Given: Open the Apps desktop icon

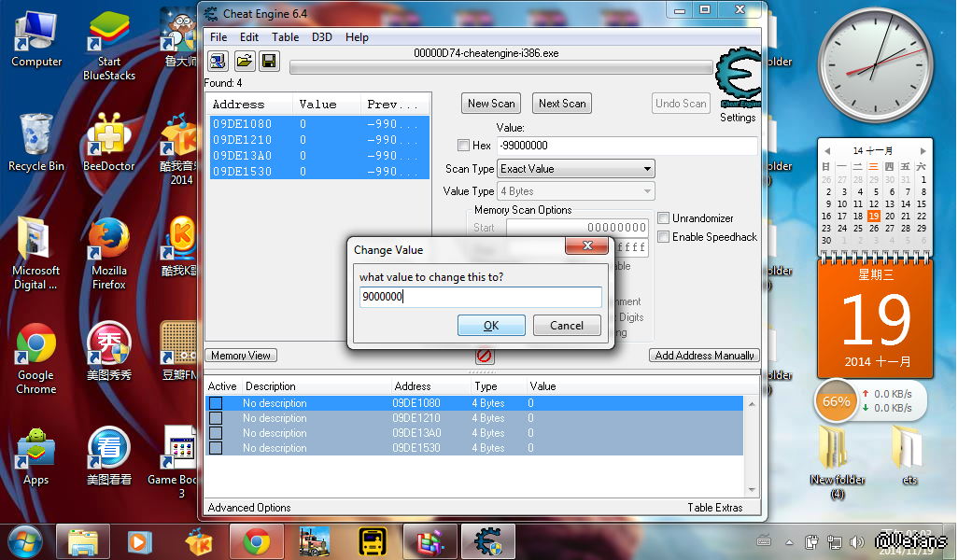Looking at the screenshot, I should pos(36,456).
